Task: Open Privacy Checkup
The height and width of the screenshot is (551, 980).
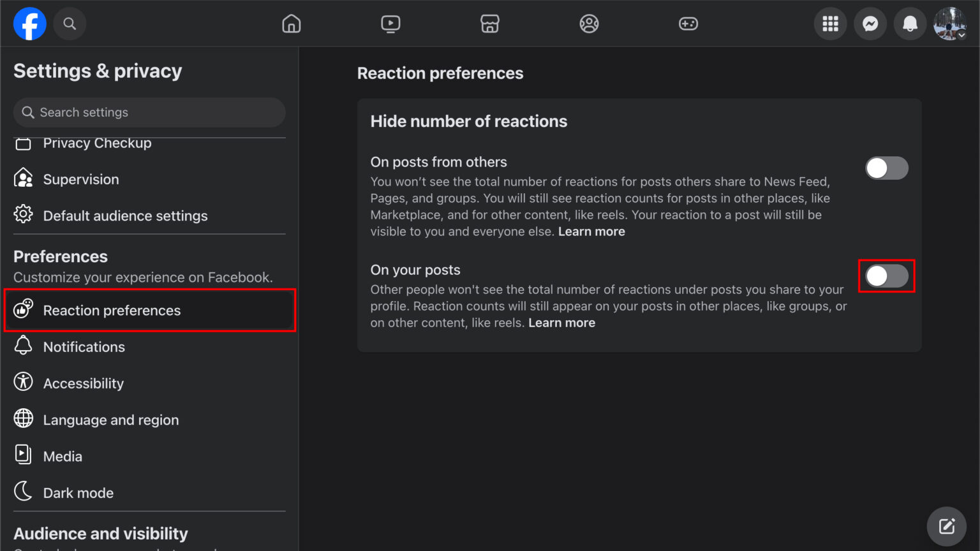Action: [x=97, y=143]
